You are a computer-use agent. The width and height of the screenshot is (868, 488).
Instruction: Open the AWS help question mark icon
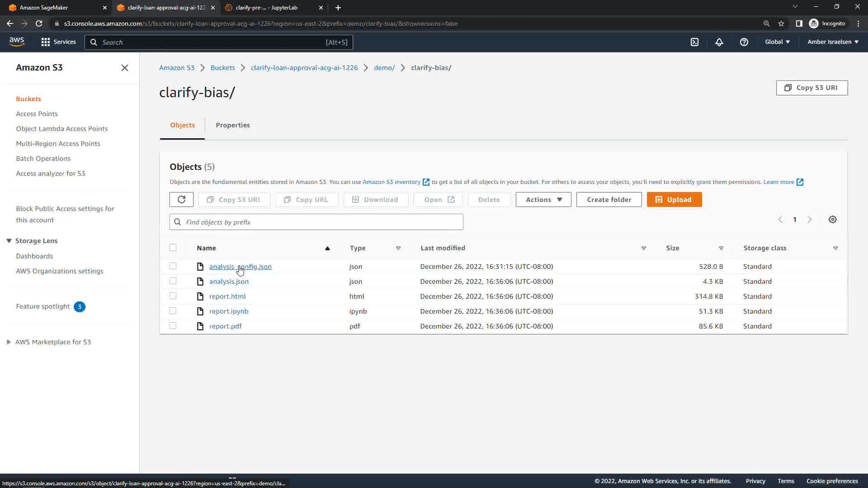pyautogui.click(x=744, y=42)
